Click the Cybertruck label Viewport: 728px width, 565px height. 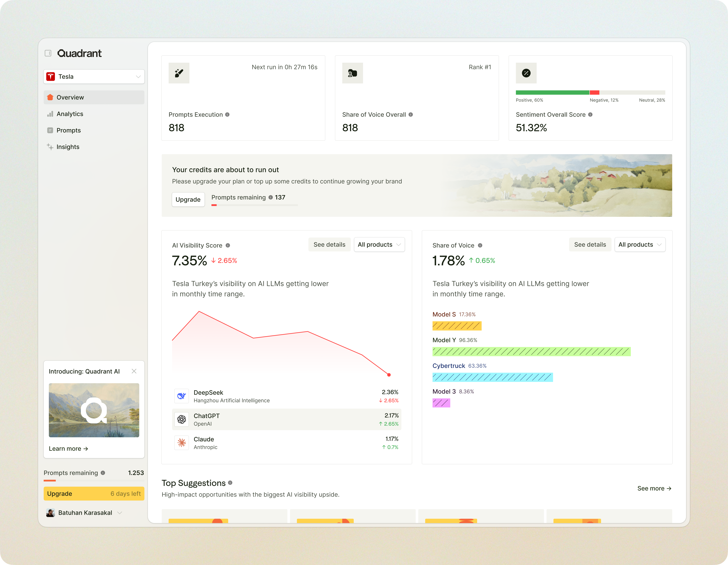tap(449, 366)
